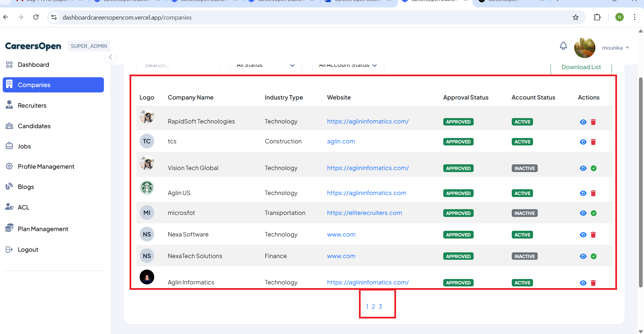
Task: View Aglin Informatics using the eye icon
Action: 583,283
